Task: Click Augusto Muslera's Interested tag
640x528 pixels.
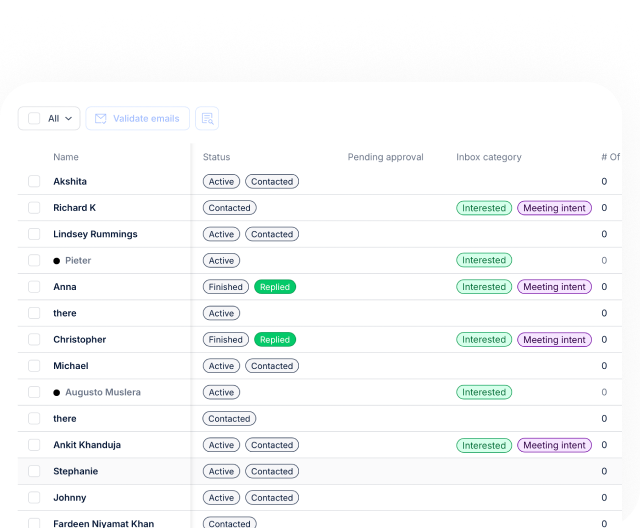Action: (x=484, y=392)
